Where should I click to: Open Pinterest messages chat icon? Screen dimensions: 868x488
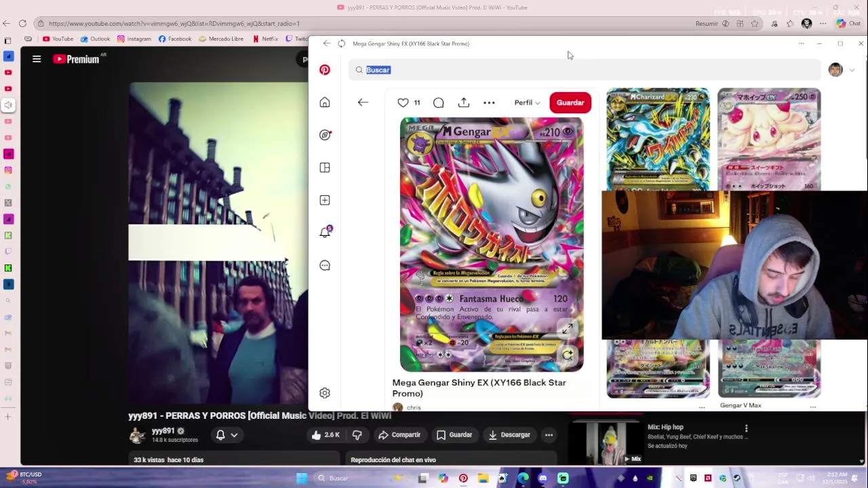coord(325,266)
